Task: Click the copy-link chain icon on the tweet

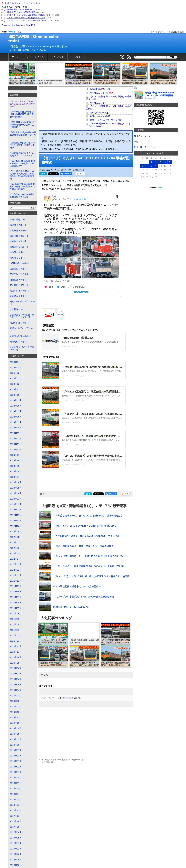Action: (70, 287)
